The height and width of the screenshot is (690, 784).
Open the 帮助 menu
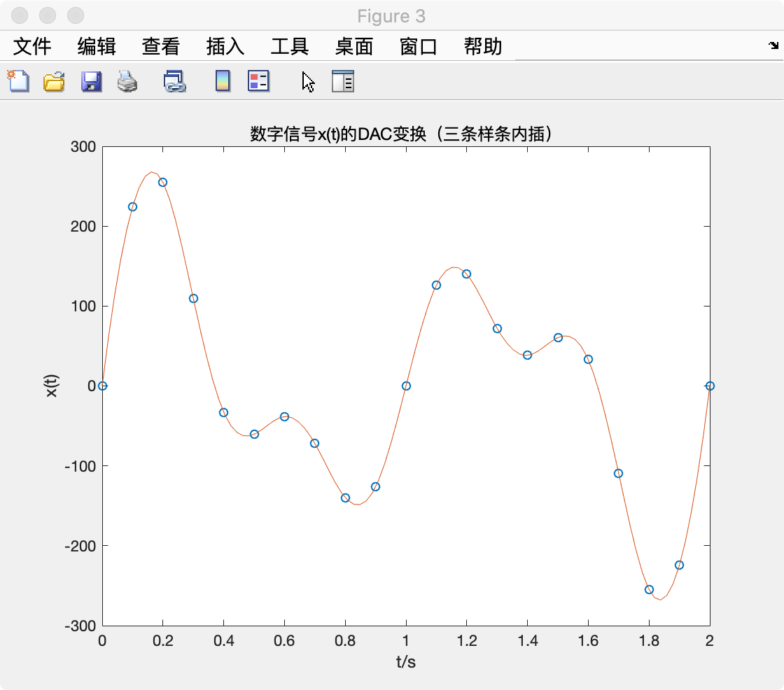[483, 46]
